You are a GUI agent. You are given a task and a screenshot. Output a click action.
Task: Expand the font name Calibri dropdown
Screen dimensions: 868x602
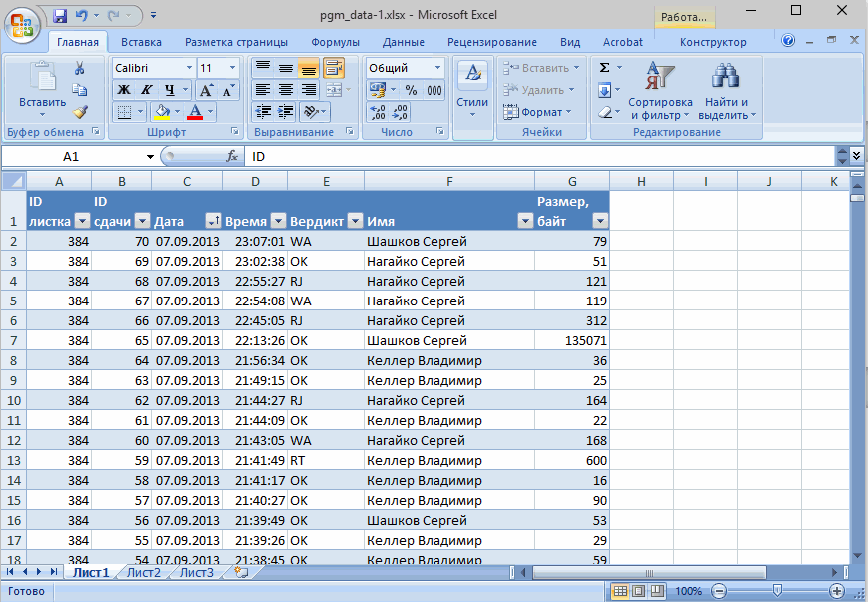(x=187, y=68)
